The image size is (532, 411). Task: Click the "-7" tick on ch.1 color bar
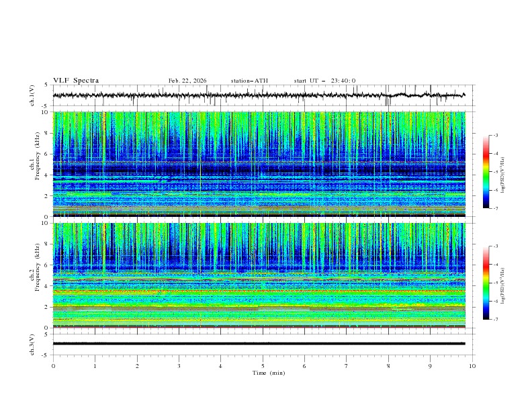[x=496, y=208]
